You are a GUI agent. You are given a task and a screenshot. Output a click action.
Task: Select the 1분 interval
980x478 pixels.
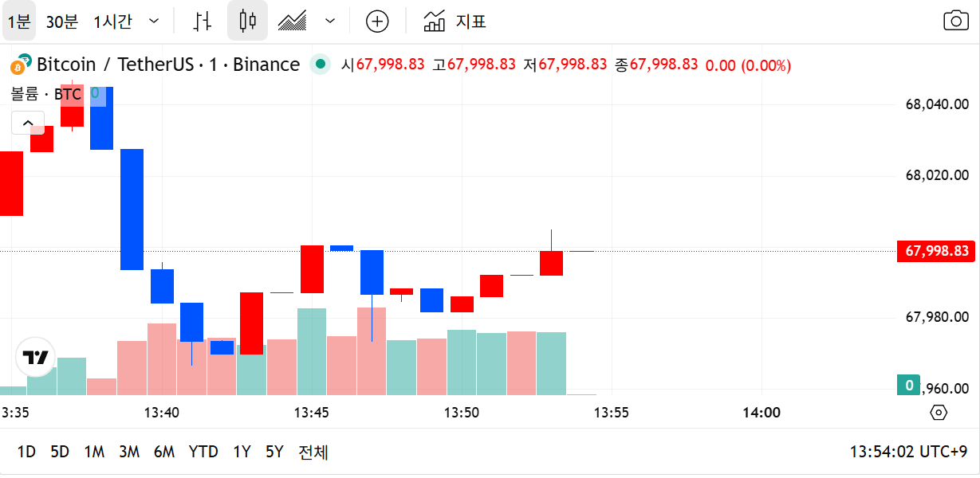tap(18, 21)
